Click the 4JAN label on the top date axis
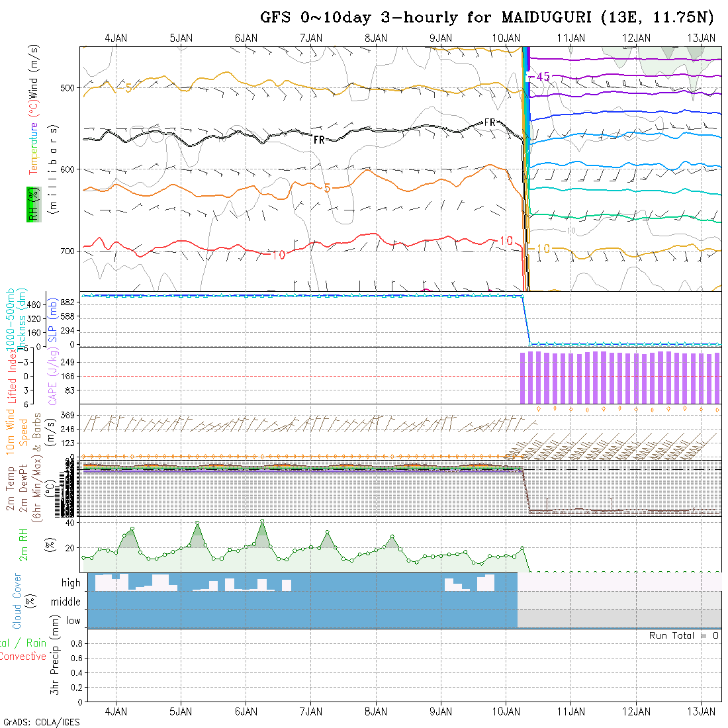 [x=116, y=38]
